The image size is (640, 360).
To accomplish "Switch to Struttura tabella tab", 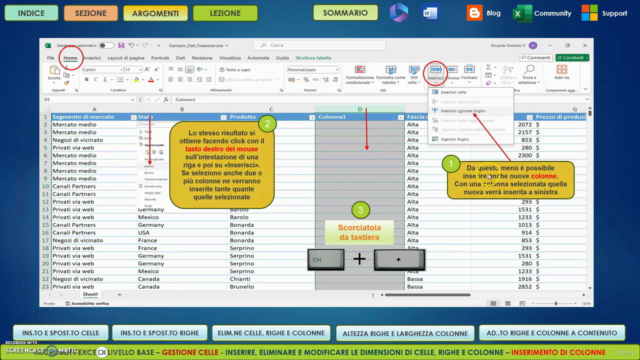I will (x=313, y=58).
